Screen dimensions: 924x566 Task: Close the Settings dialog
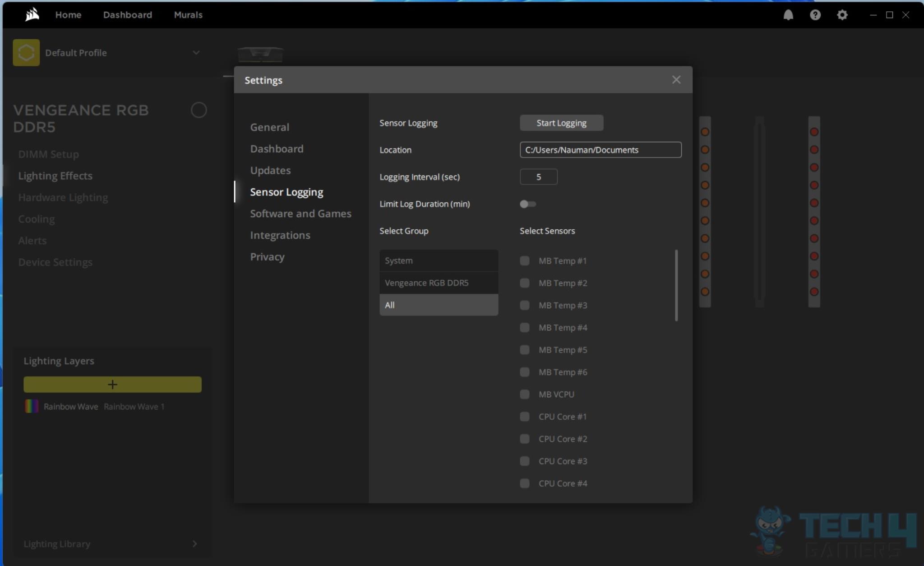[676, 80]
